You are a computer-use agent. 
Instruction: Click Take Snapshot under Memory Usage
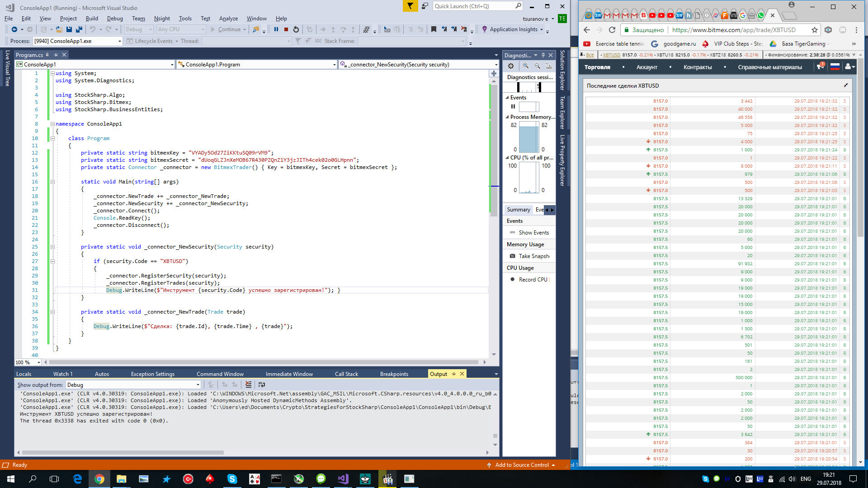(x=533, y=256)
